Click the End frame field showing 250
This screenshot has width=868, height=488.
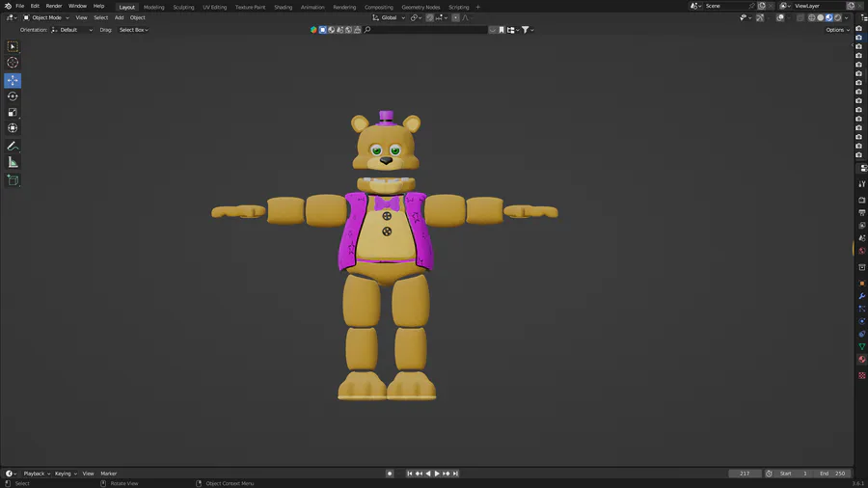832,474
